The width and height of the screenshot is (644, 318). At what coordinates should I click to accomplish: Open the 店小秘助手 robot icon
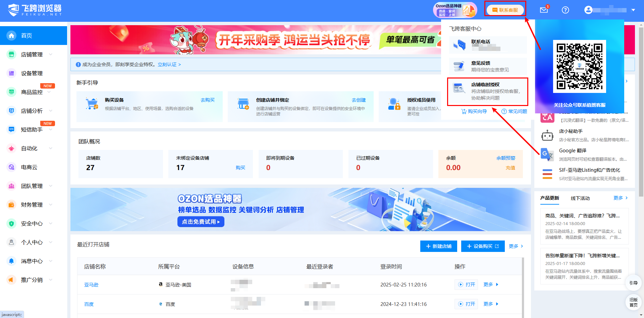tap(547, 135)
